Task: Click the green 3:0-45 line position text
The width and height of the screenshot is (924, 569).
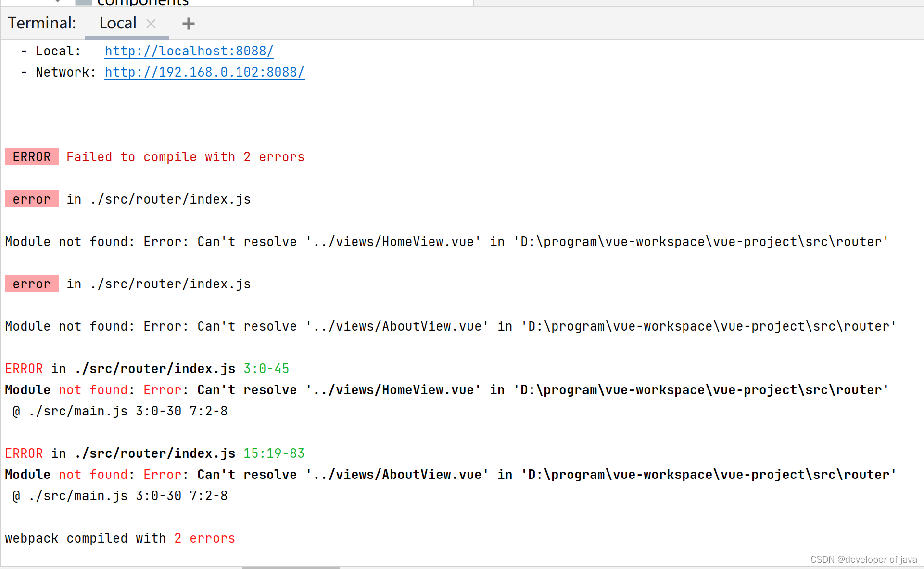Action: [x=266, y=369]
